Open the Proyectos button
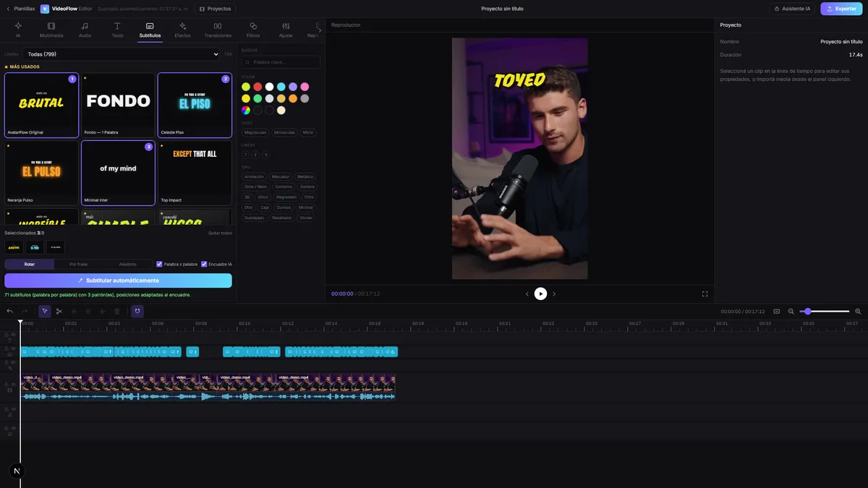Viewport: 868px width, 488px height. (215, 9)
